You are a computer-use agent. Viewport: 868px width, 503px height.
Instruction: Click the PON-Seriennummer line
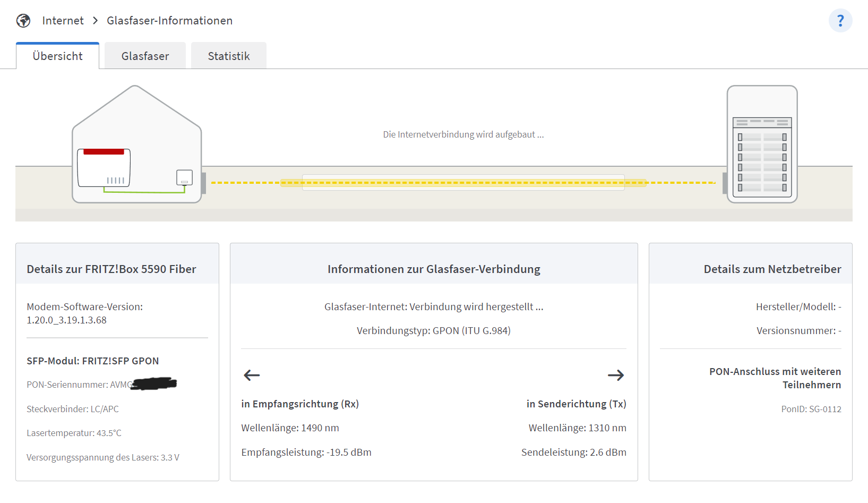102,384
